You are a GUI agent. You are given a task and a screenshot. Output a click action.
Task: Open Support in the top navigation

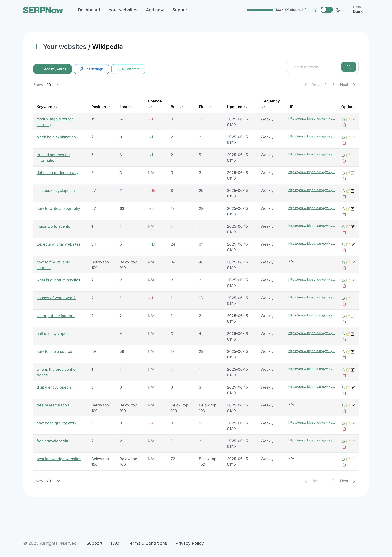coord(180,10)
